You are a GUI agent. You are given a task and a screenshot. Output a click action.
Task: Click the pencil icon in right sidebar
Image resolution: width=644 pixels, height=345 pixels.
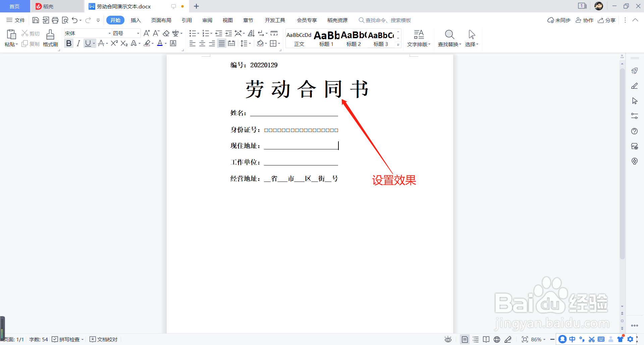(x=635, y=86)
